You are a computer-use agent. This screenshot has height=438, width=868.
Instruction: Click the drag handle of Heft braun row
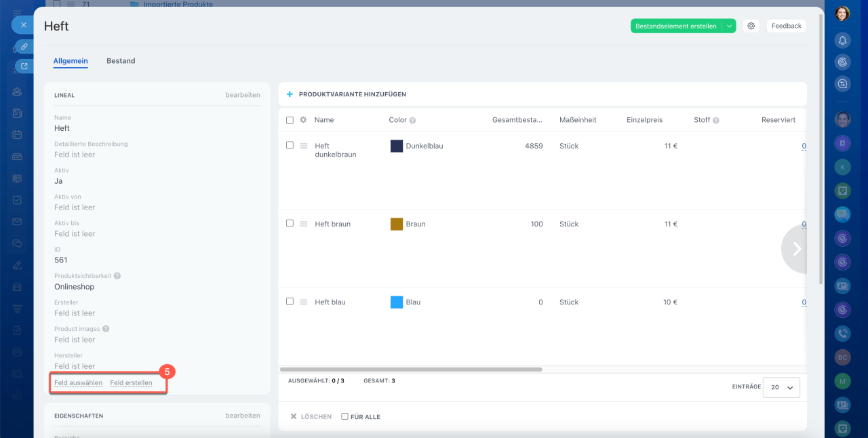[304, 224]
